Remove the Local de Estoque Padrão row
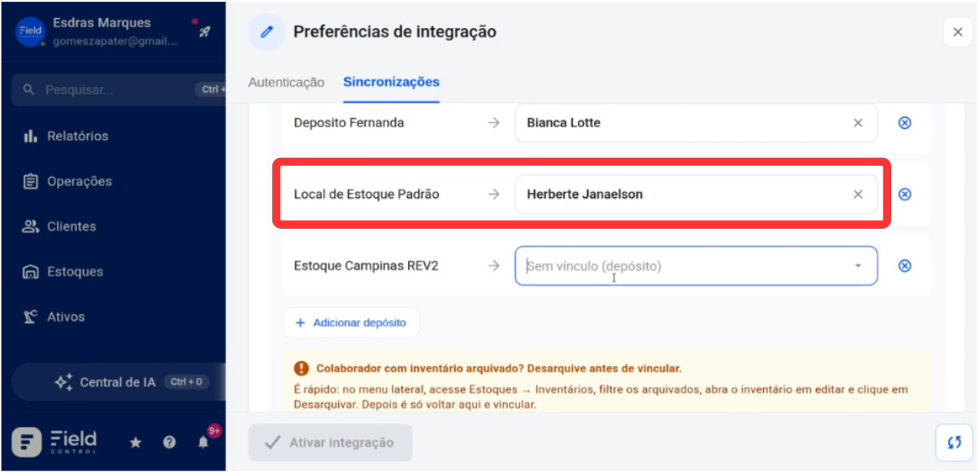The height and width of the screenshot is (473, 980). point(904,195)
